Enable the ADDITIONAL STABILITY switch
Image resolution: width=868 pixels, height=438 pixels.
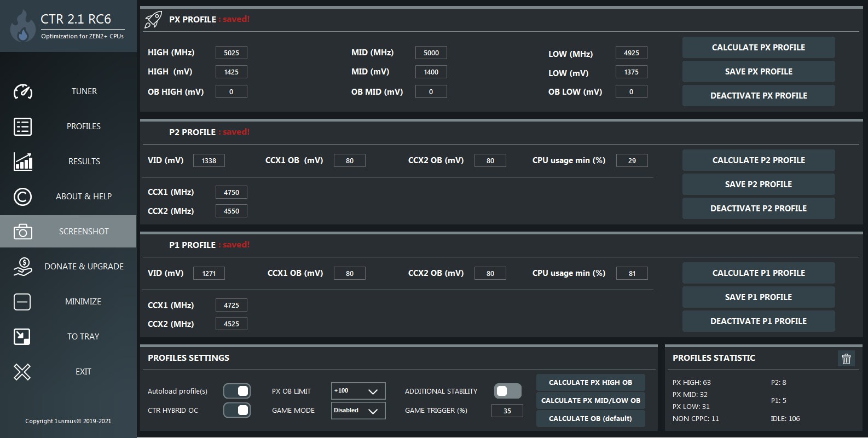pos(508,391)
